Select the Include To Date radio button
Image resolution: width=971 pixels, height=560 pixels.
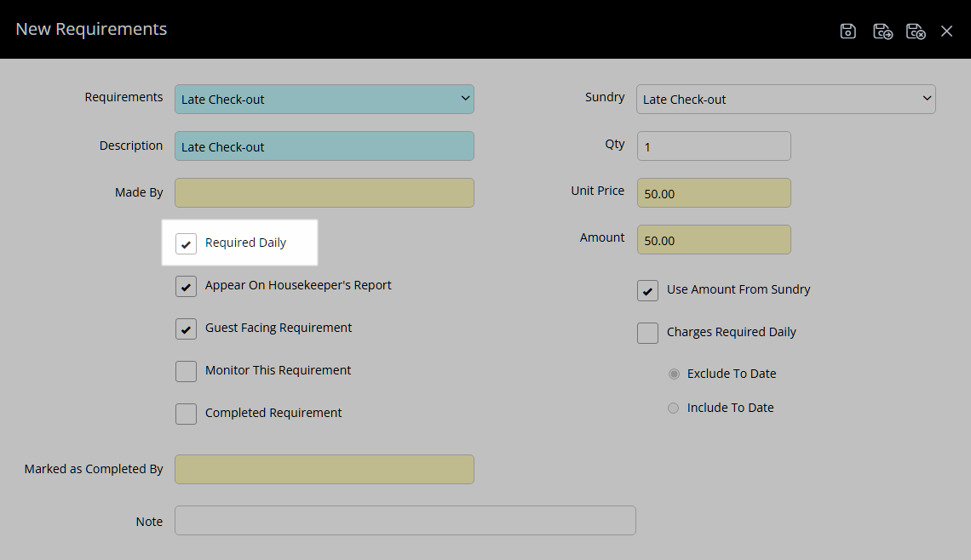tap(673, 408)
